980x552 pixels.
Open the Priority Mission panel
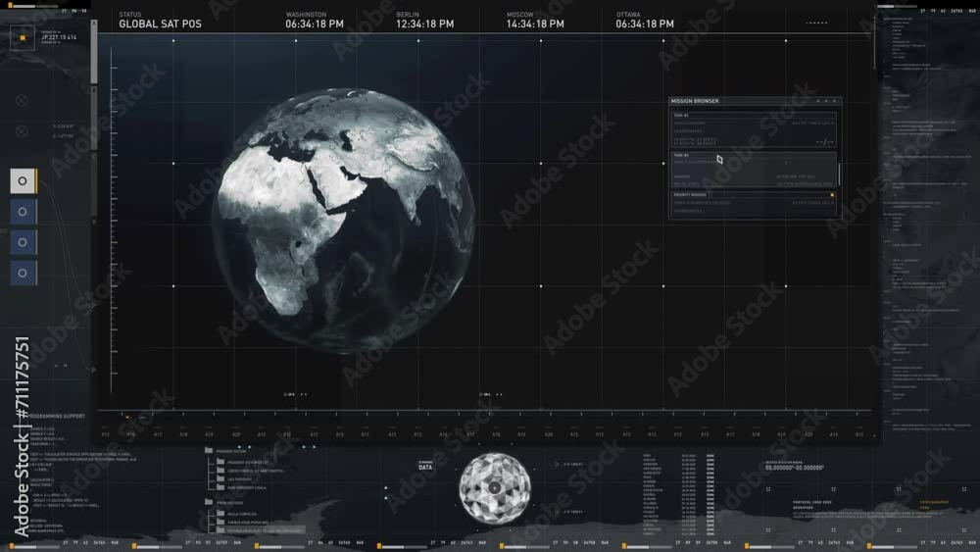pyautogui.click(x=753, y=204)
